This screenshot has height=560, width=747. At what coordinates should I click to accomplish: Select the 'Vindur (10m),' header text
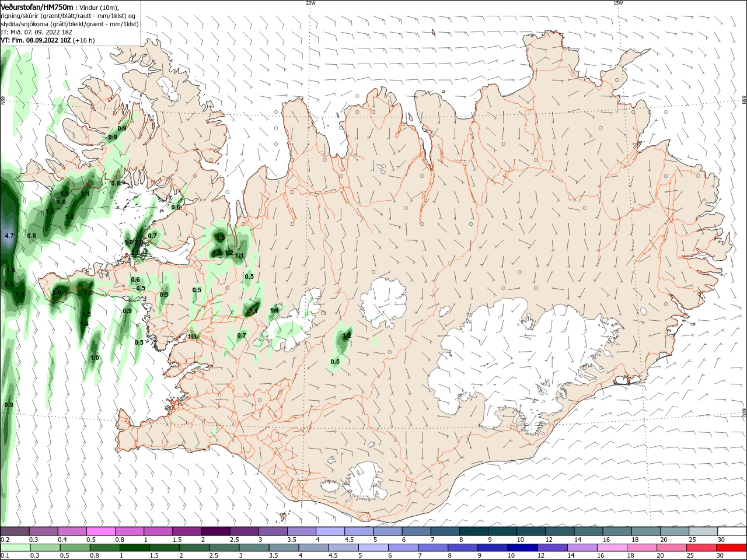coord(99,7)
